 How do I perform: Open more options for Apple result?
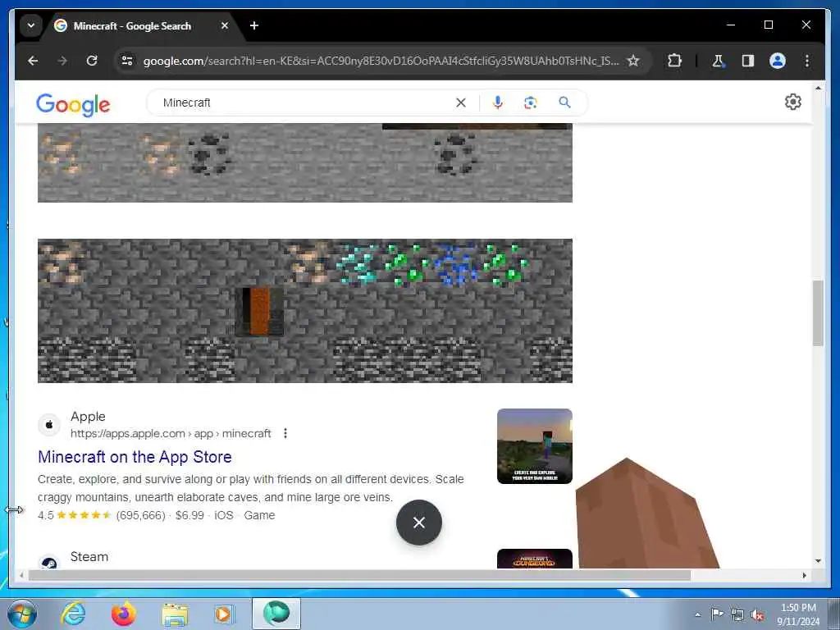point(285,433)
